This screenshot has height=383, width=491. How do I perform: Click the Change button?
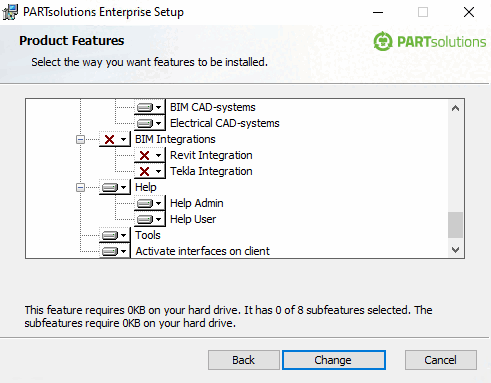pyautogui.click(x=334, y=360)
